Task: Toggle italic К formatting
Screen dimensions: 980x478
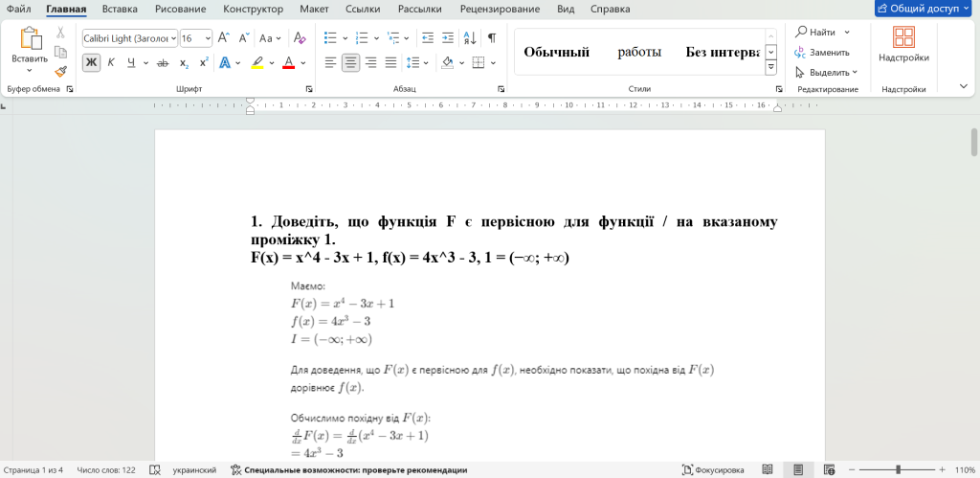Action: tap(111, 62)
